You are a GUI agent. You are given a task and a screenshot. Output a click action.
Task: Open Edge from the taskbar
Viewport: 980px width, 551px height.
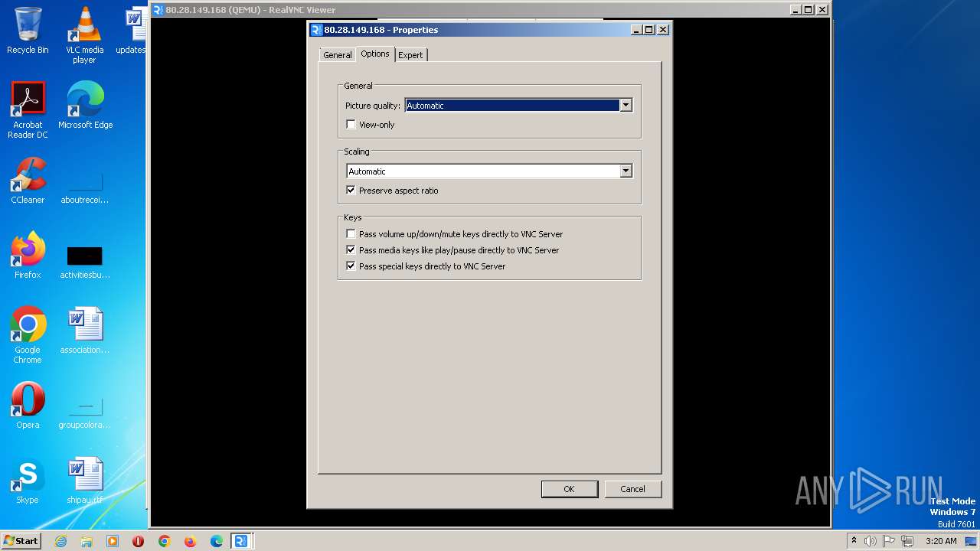(217, 541)
